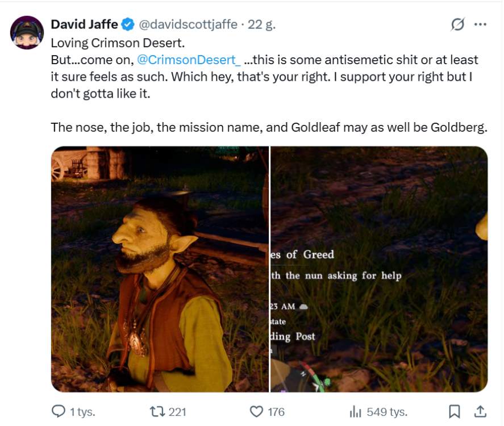Follow the @CrimsonDesert_ mention link
The height and width of the screenshot is (426, 504).
(189, 60)
